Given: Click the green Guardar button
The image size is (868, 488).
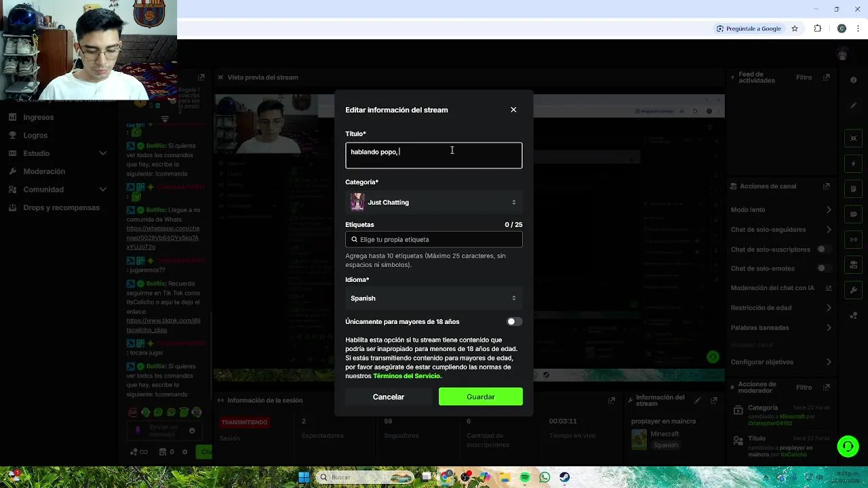Looking at the screenshot, I should (x=481, y=396).
